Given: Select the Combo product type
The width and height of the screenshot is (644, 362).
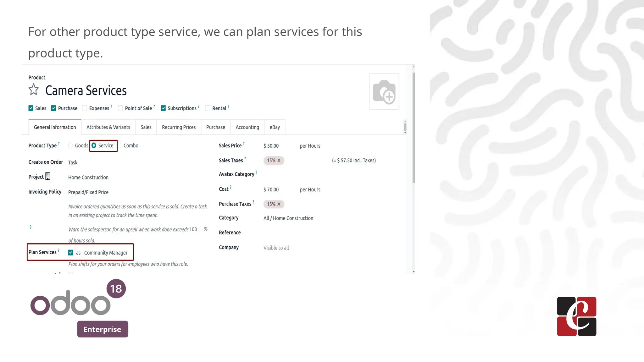Looking at the screenshot, I should click(120, 145).
